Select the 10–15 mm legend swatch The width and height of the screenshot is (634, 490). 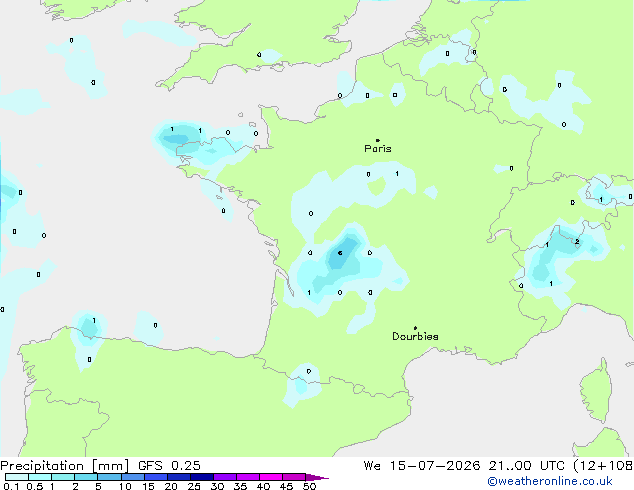(x=133, y=477)
